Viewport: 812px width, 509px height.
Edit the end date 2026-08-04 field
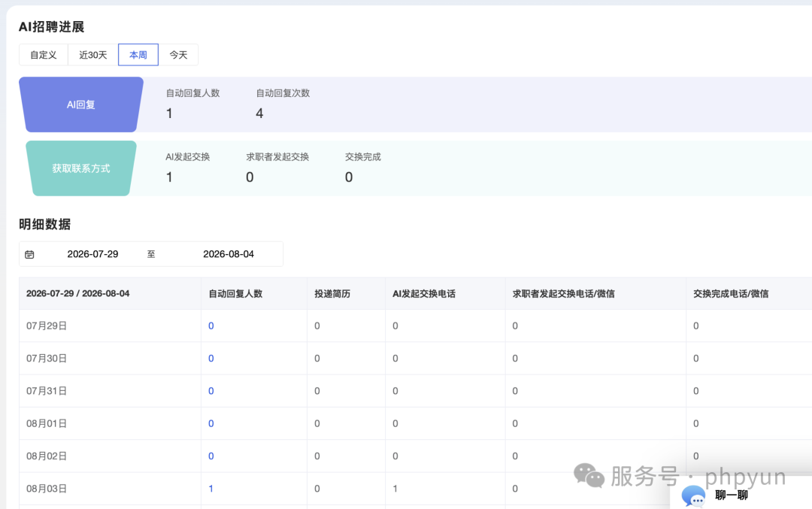point(229,254)
